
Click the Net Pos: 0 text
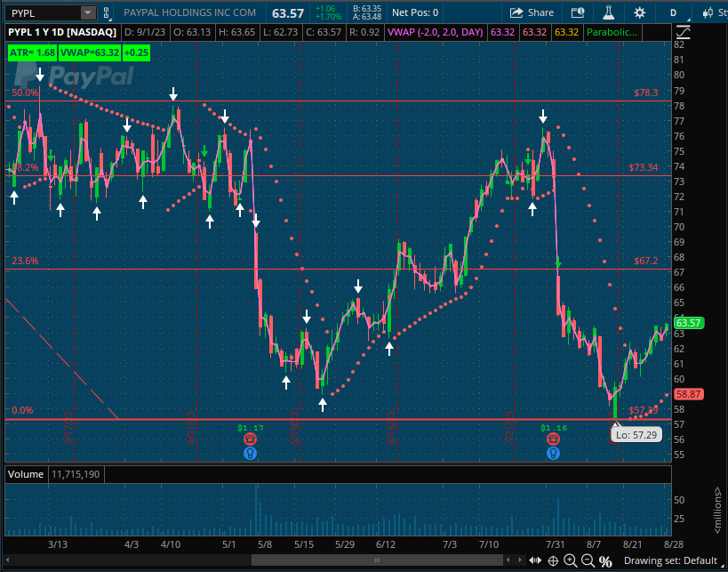pos(415,13)
